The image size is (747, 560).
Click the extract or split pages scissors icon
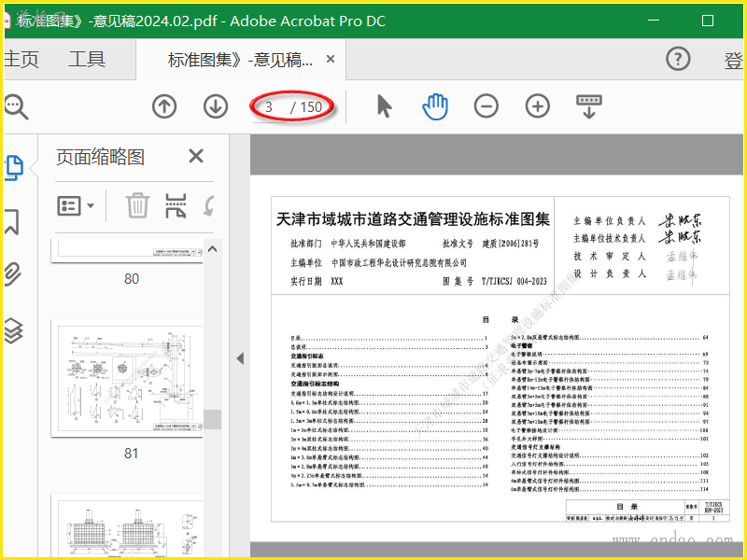pos(176,205)
